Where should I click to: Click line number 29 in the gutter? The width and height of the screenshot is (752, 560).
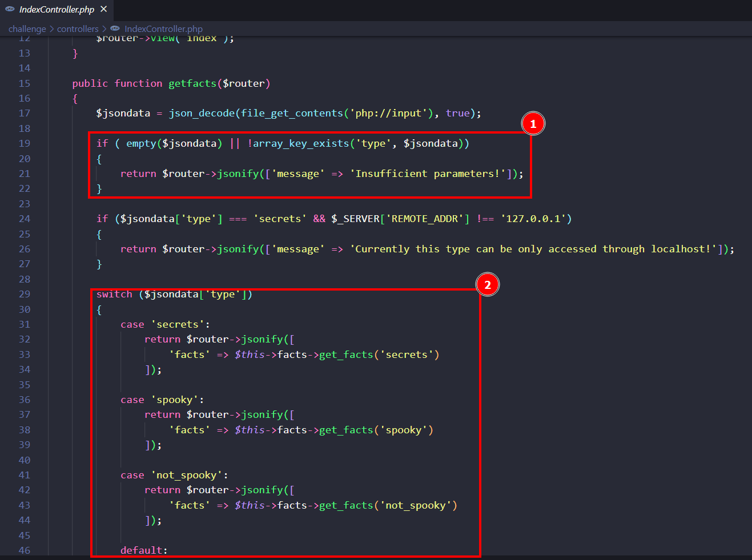click(24, 294)
